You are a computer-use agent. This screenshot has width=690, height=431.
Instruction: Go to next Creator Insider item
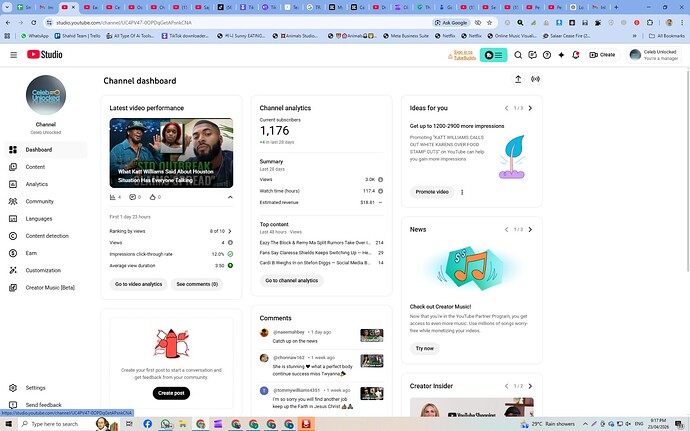click(530, 386)
